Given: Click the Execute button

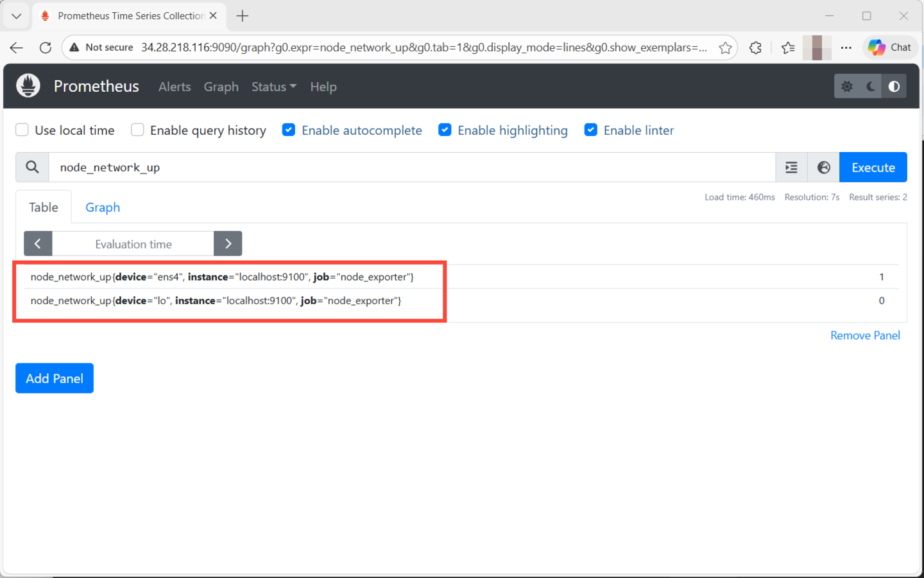Looking at the screenshot, I should (x=873, y=167).
